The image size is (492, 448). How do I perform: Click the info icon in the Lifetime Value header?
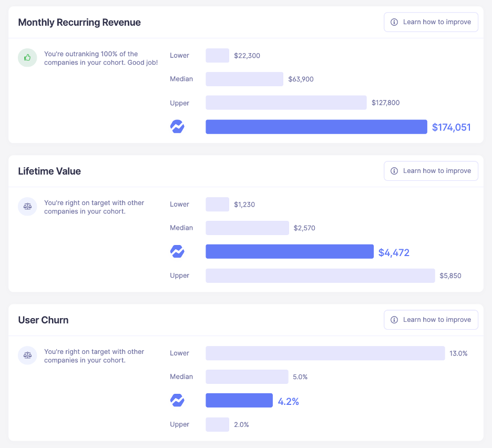point(394,171)
